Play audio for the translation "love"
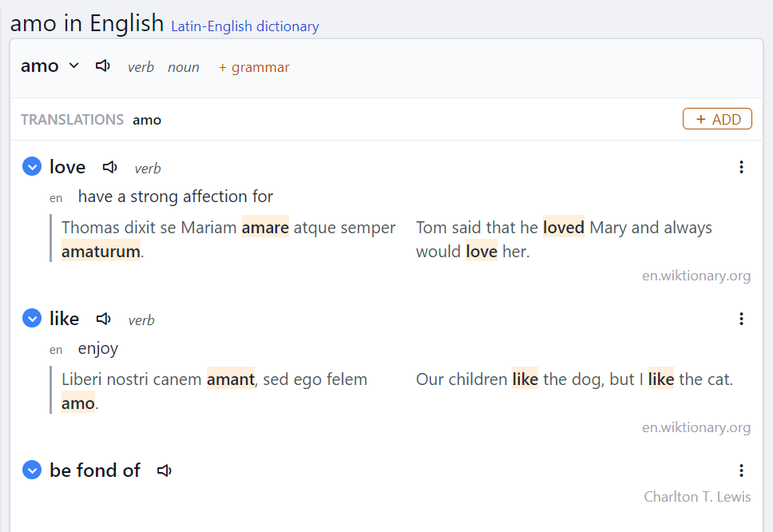 [109, 166]
